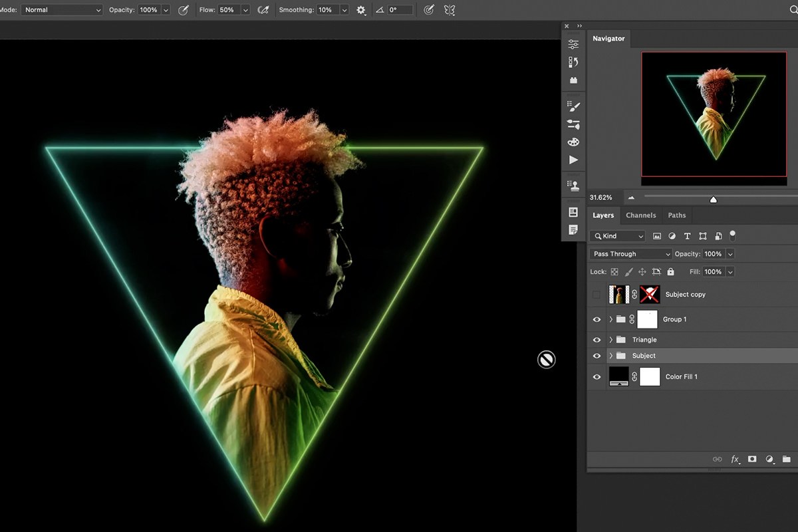Open the Learn panel icon in dock
The width and height of the screenshot is (798, 532).
click(x=573, y=212)
